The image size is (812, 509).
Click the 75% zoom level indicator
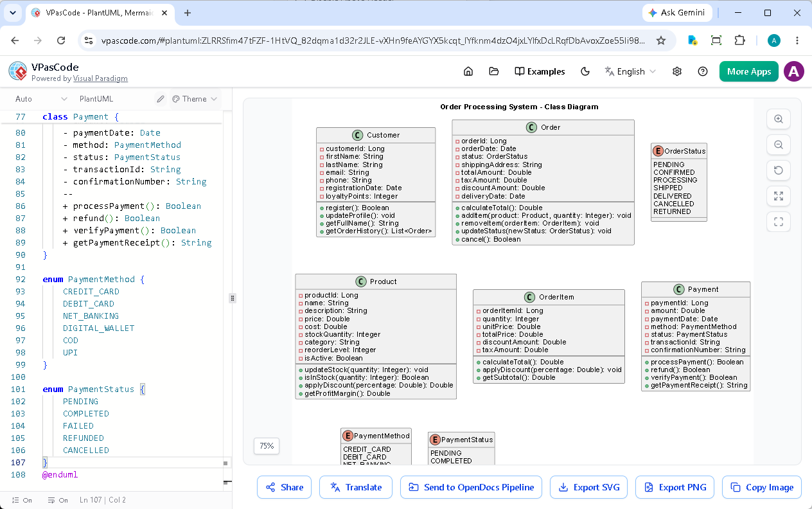[267, 445]
